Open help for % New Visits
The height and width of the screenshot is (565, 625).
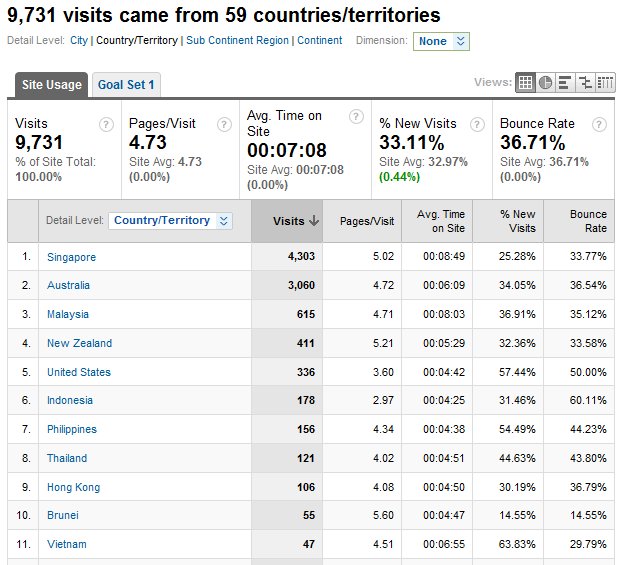pyautogui.click(x=477, y=124)
